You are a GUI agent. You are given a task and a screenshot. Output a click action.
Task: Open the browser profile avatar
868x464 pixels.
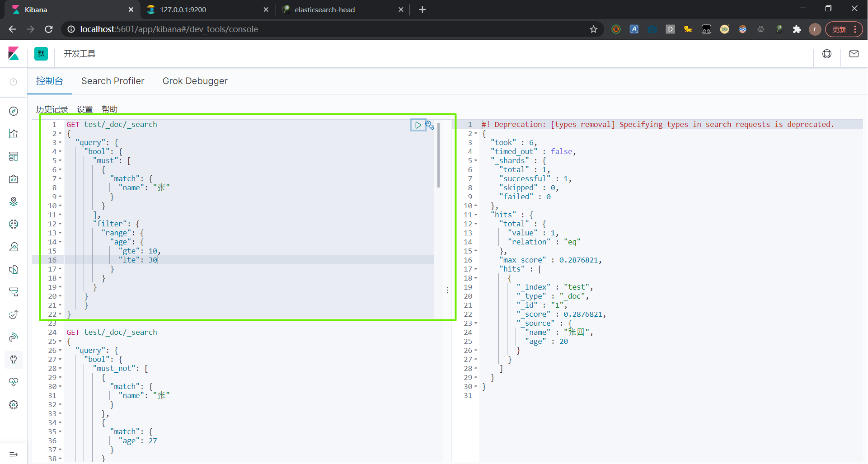815,29
